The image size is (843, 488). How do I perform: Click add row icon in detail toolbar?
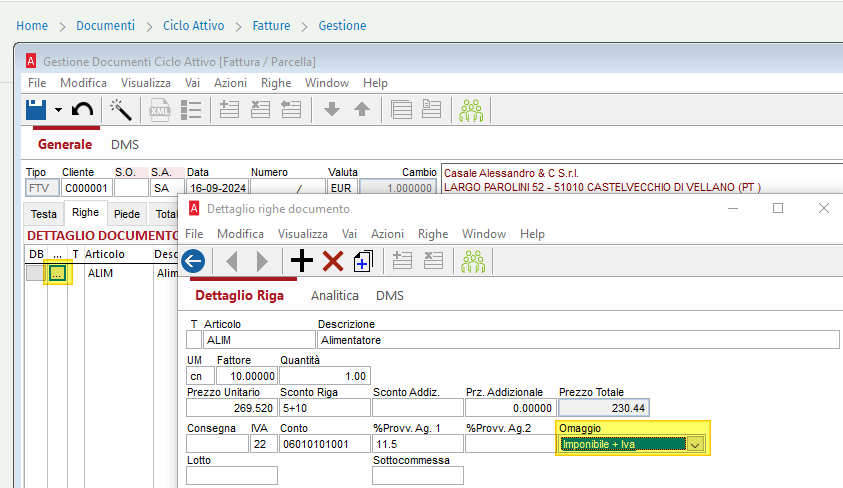pos(402,261)
